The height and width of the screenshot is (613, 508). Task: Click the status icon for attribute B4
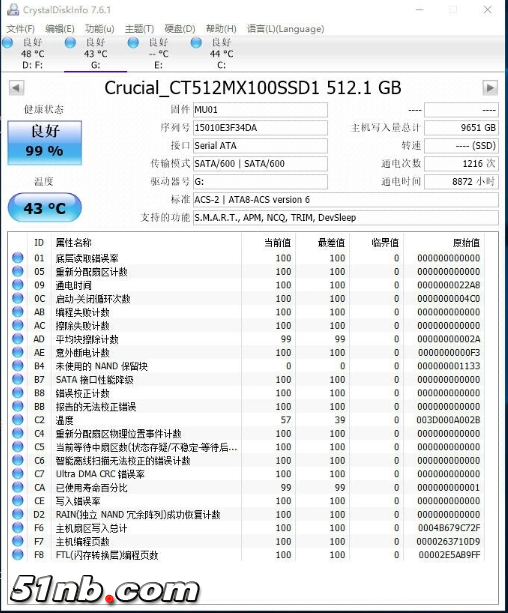point(18,366)
